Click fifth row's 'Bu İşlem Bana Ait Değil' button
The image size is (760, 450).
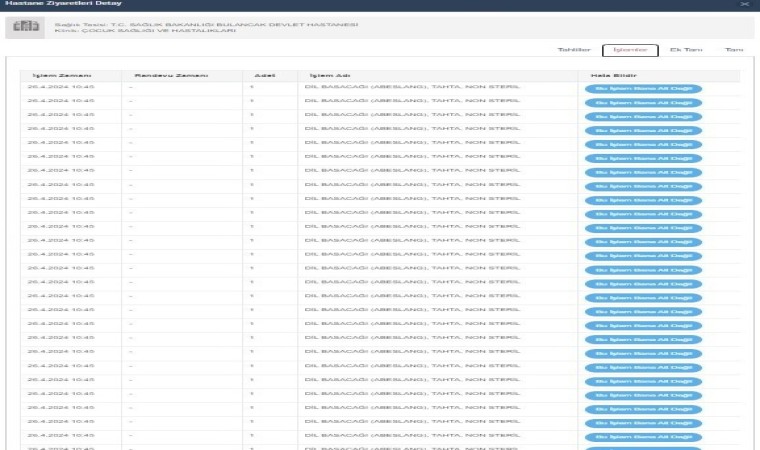pos(643,145)
